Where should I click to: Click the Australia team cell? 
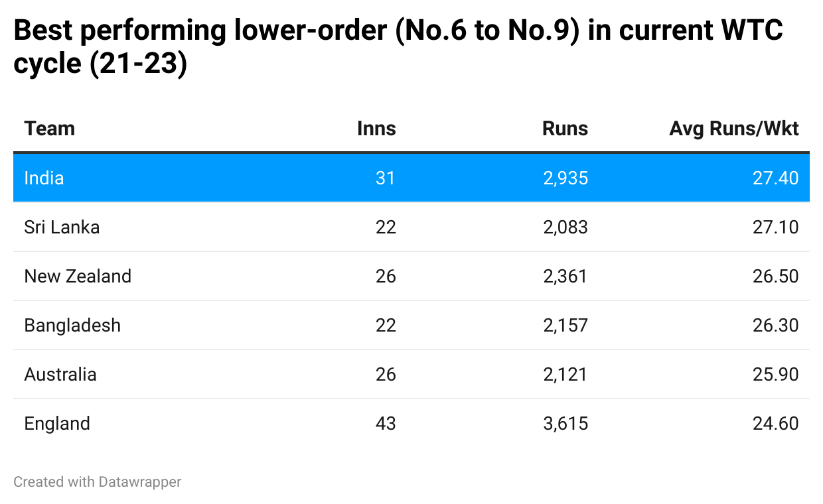coord(60,374)
